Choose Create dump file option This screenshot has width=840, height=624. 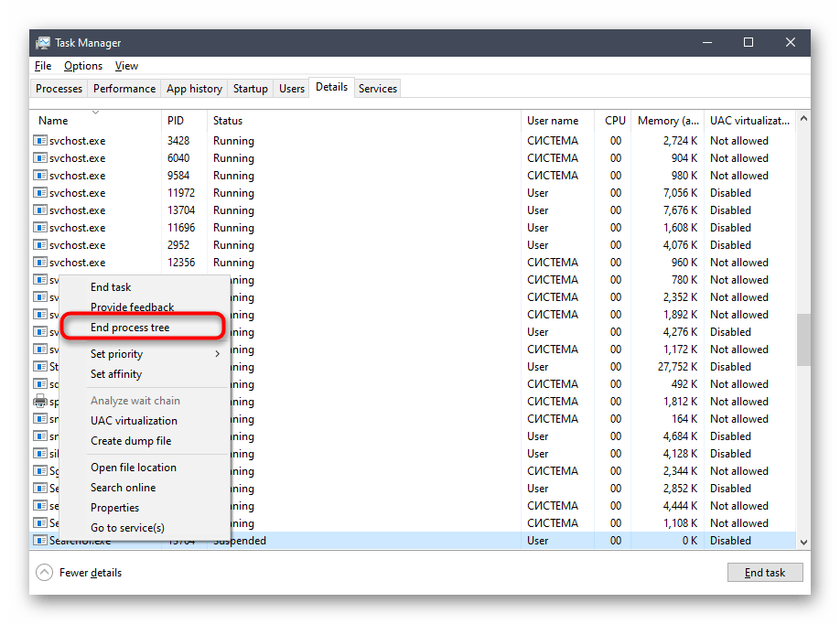pos(131,441)
